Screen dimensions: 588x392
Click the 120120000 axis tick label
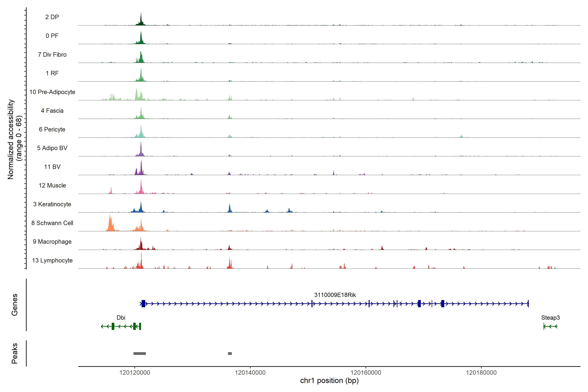pos(134,373)
